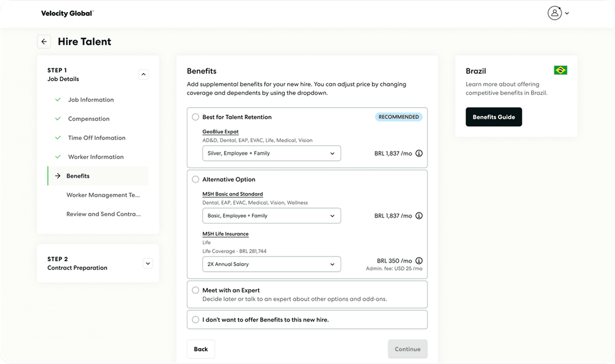The height and width of the screenshot is (364, 615).
Task: Open the GeoBlue Expat plan link
Action: (220, 132)
